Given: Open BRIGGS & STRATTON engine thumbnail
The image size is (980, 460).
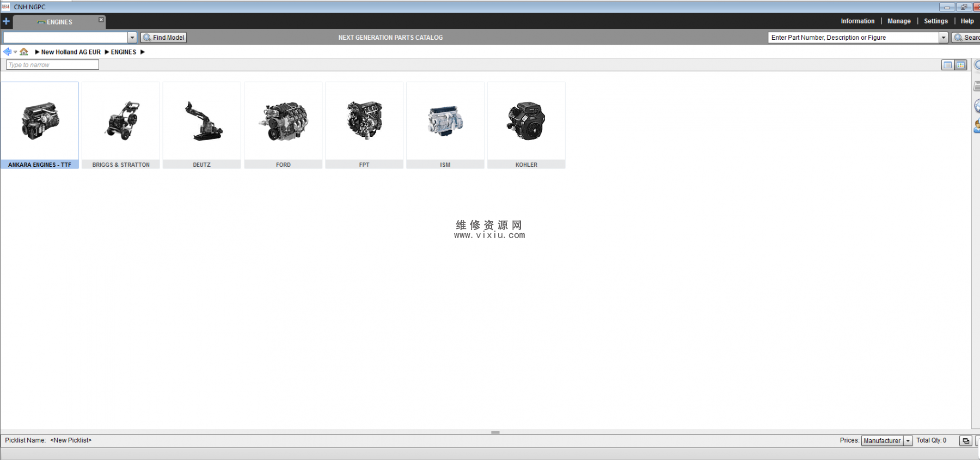Looking at the screenshot, I should click(121, 121).
